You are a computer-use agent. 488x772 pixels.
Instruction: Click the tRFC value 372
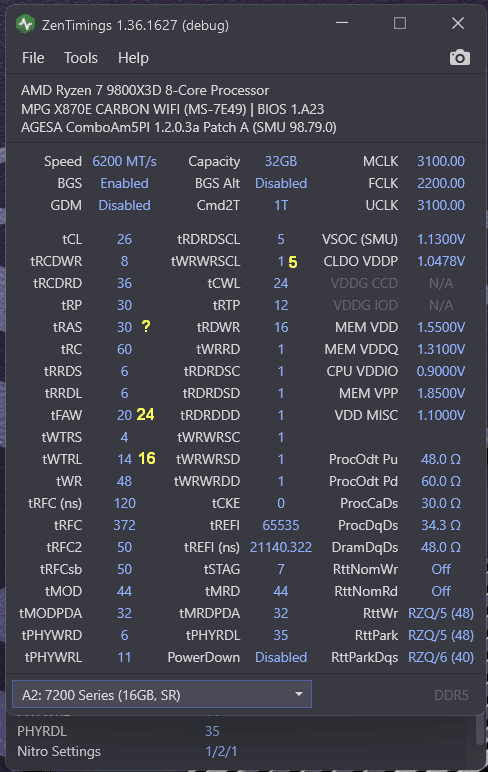[124, 525]
